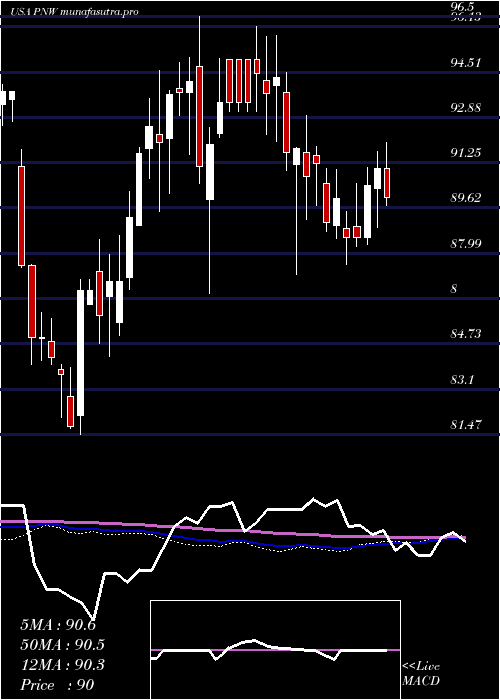Click the last red candlestick on the right

pyautogui.click(x=387, y=183)
